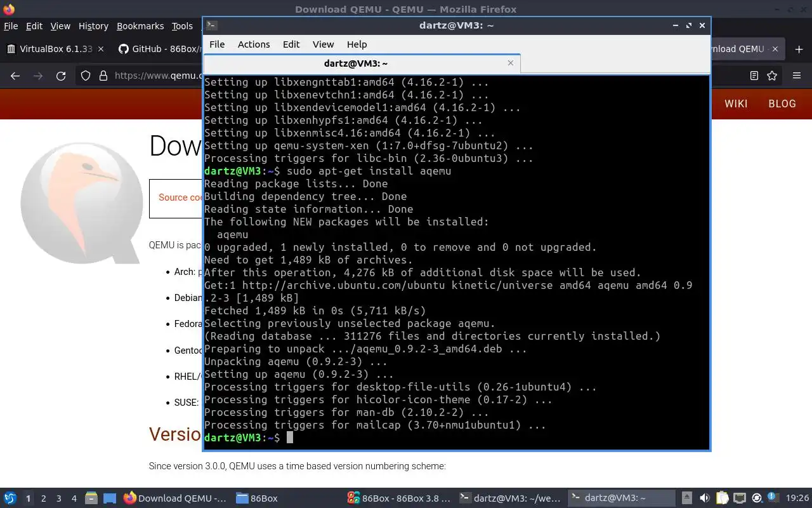Click the 19:26 clock

point(797,498)
